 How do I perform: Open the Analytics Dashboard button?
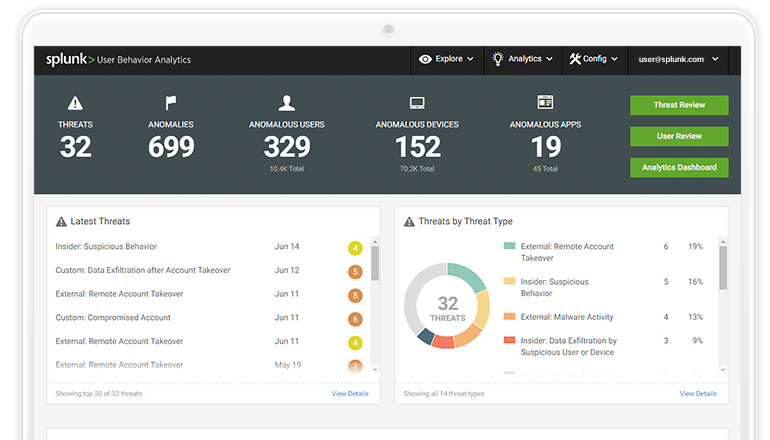click(x=679, y=168)
